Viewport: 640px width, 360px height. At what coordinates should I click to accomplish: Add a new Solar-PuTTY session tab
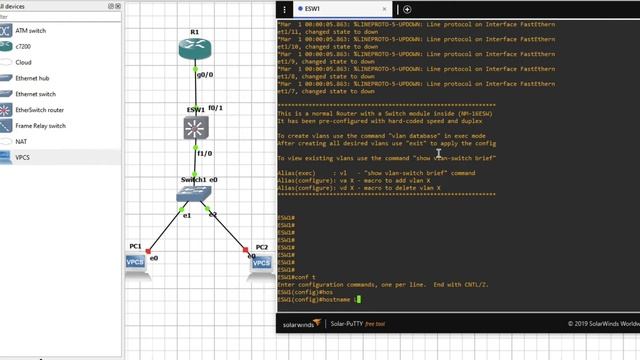[x=407, y=9]
